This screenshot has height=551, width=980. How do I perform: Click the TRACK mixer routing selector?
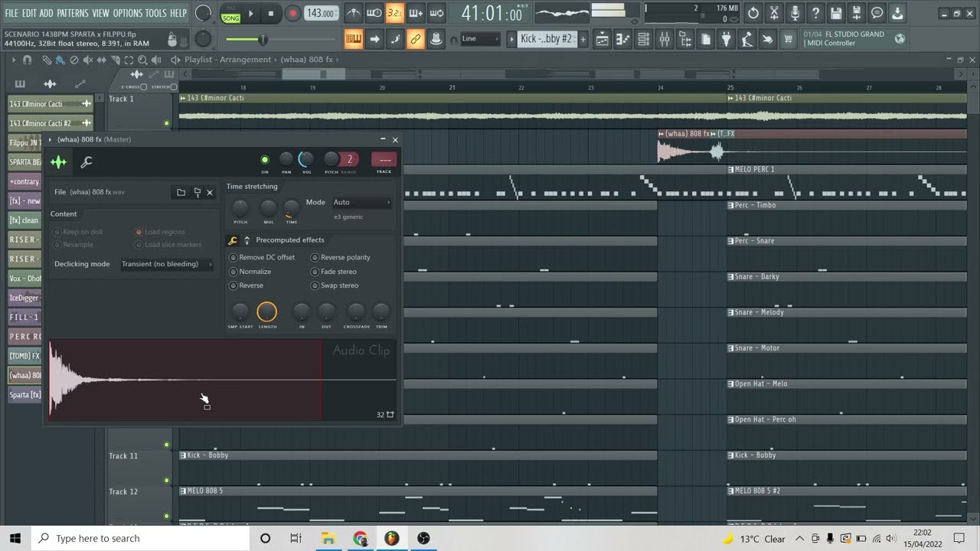pyautogui.click(x=384, y=159)
